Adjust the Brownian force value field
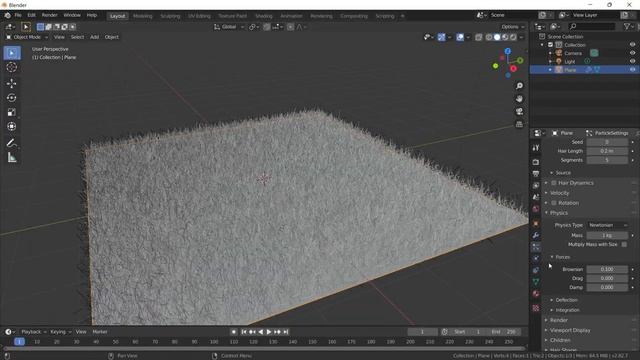Screen dimensions: 640x360 pos(607,269)
